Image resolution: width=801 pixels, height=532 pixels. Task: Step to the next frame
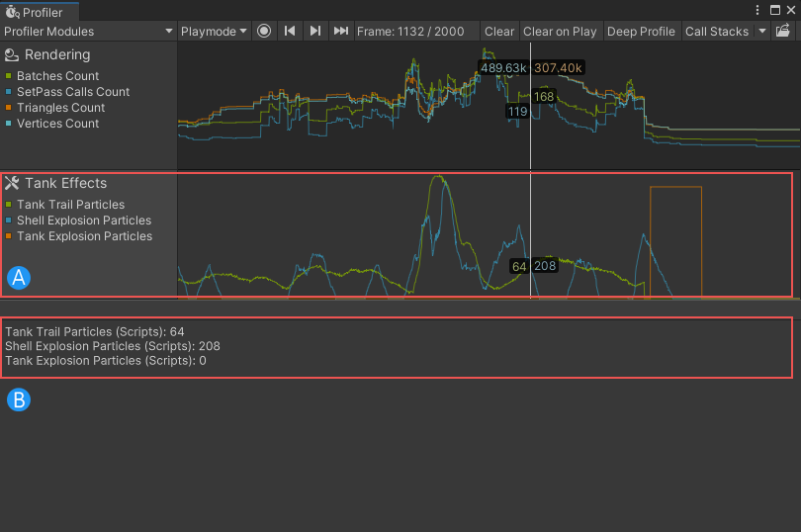click(x=315, y=31)
